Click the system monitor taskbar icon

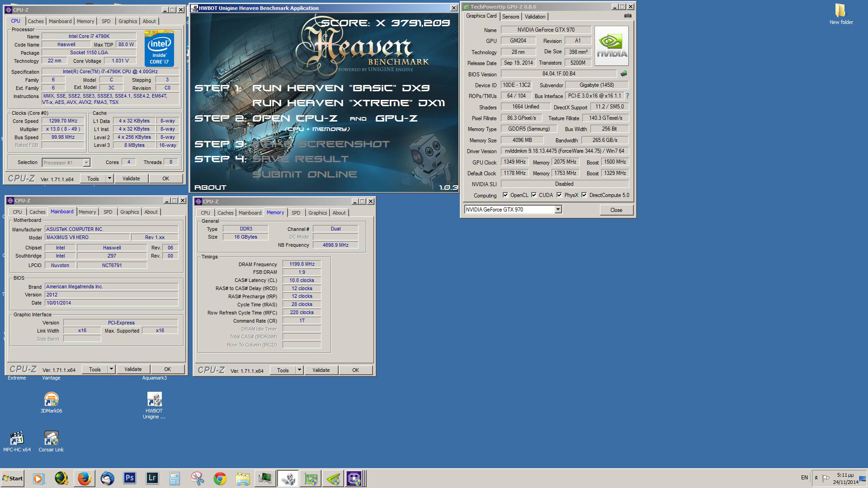click(x=265, y=478)
